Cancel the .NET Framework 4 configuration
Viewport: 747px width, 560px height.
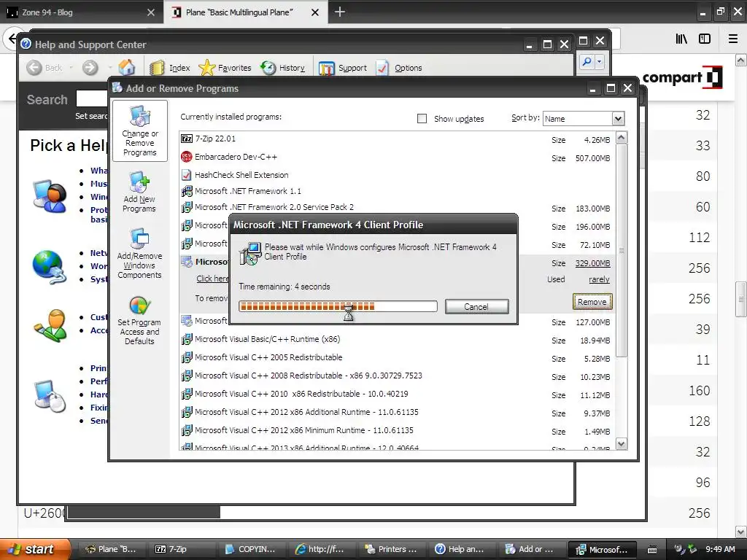476,307
